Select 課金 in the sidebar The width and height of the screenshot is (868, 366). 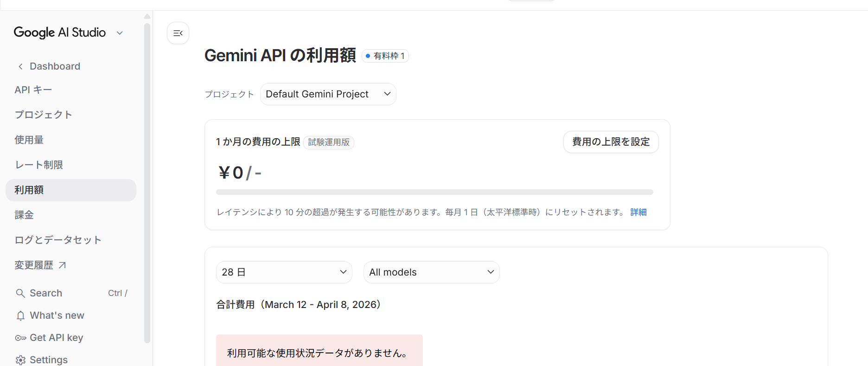[24, 215]
